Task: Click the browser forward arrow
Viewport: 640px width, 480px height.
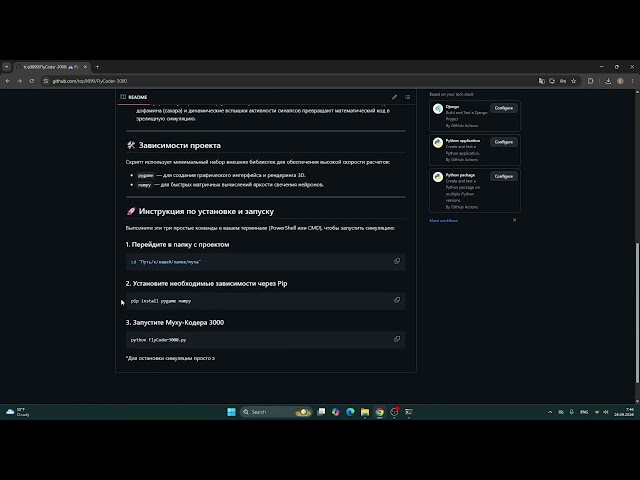Action: [x=20, y=81]
